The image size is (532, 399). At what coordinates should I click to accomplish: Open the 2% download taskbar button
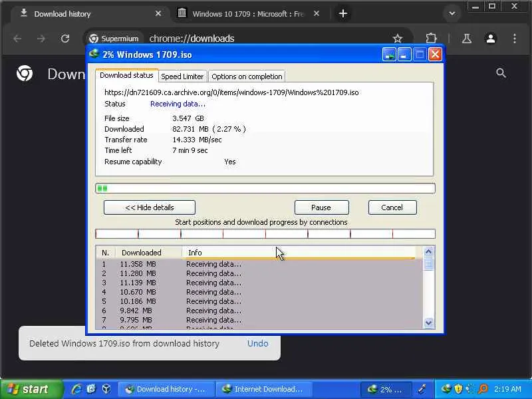386,389
